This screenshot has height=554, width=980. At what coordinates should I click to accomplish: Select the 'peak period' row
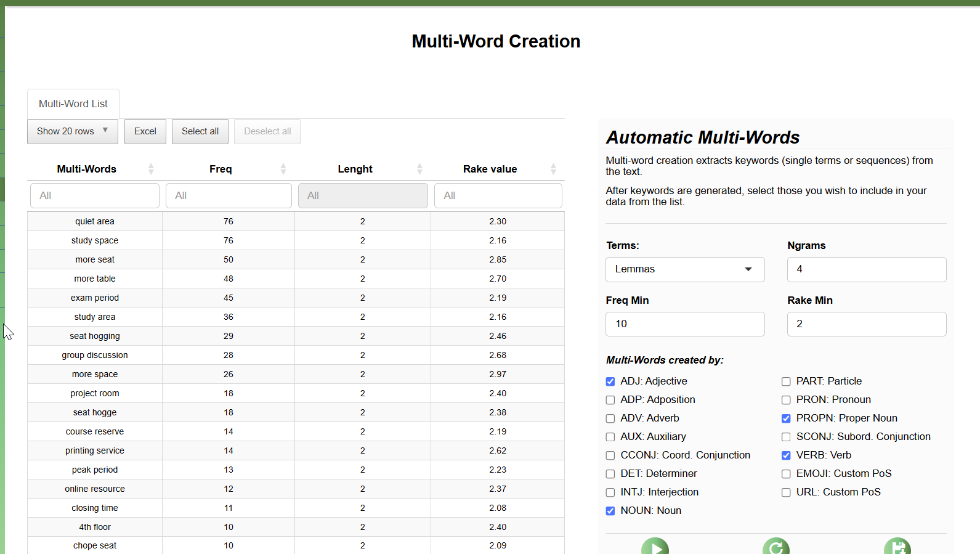296,470
